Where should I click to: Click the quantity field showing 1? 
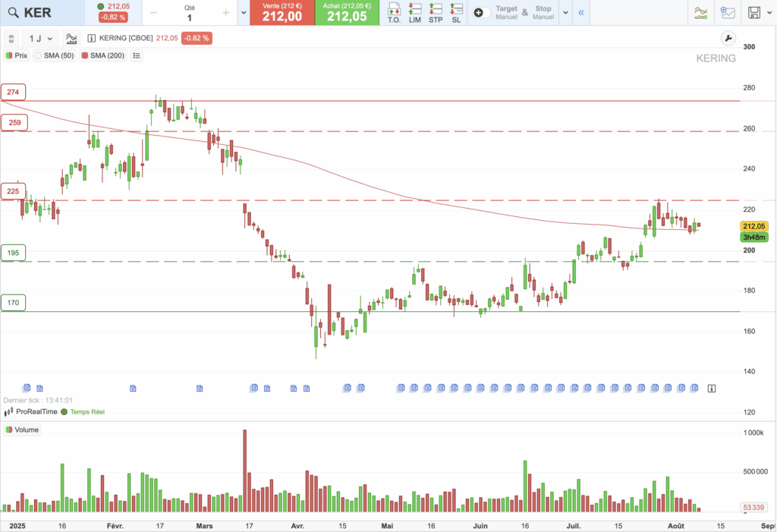coord(189,18)
